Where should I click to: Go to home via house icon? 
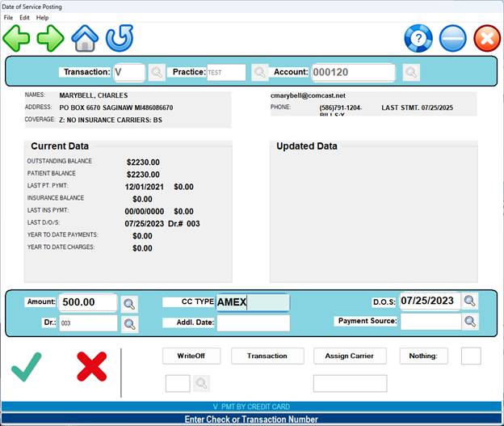coord(85,38)
